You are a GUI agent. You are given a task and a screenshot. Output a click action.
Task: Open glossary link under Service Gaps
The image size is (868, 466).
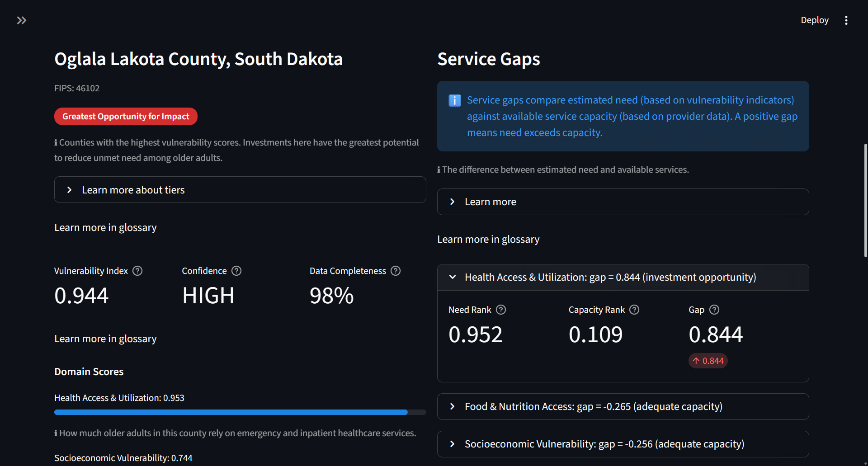[x=488, y=240]
